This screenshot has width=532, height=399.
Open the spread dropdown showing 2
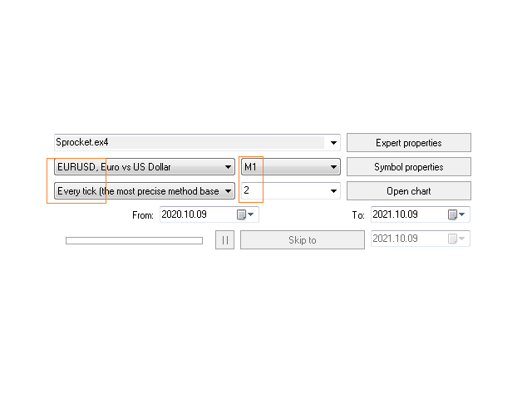coord(291,190)
